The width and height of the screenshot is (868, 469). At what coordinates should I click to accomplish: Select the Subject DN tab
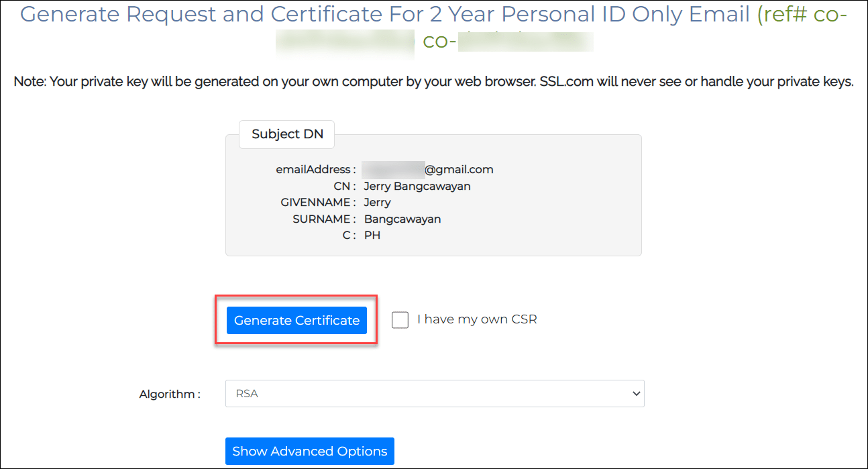(286, 134)
